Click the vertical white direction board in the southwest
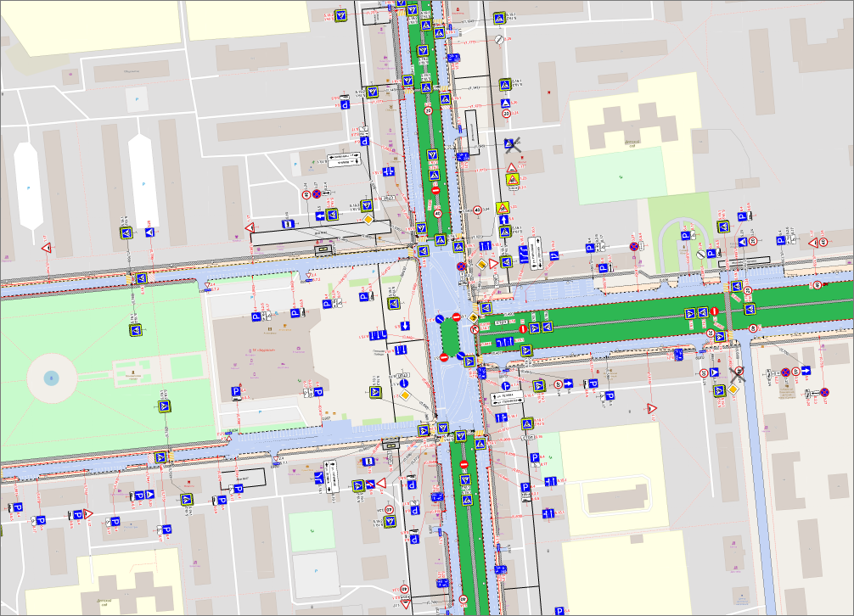 (330, 476)
